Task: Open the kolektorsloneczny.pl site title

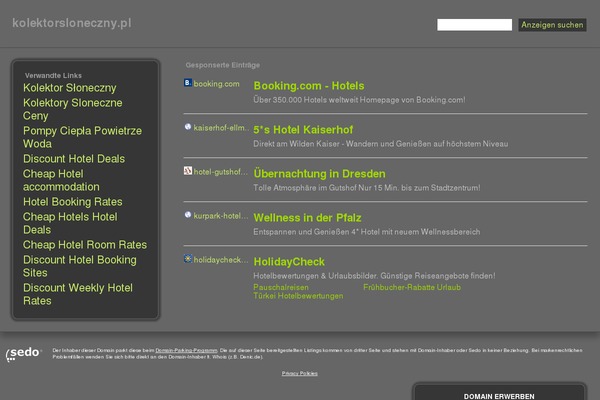Action: [x=72, y=23]
